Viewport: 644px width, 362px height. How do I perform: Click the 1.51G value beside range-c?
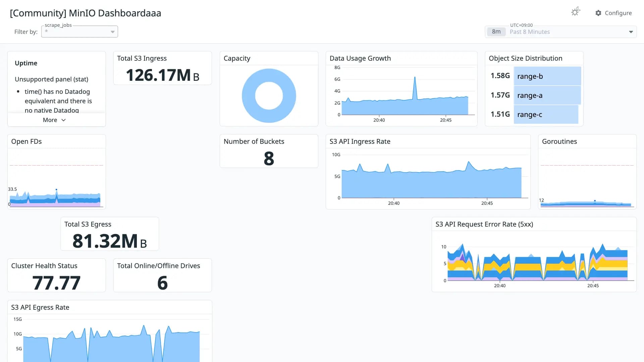500,114
